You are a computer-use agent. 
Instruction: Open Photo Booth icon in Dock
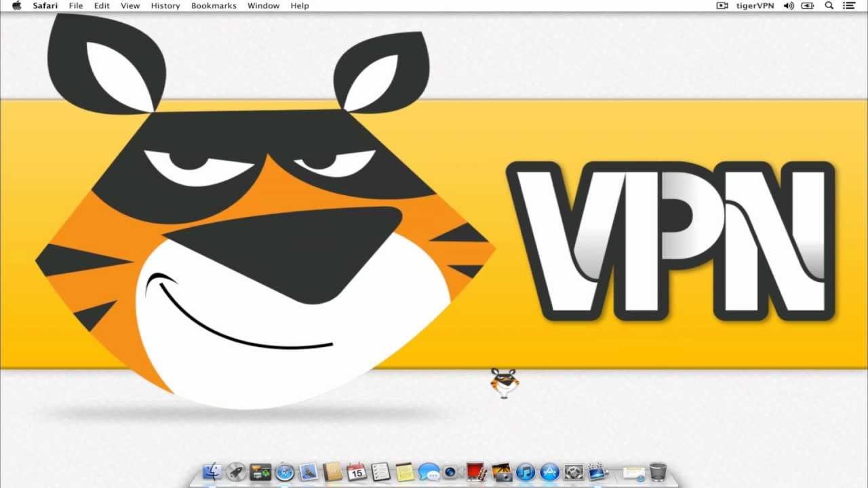click(x=477, y=471)
